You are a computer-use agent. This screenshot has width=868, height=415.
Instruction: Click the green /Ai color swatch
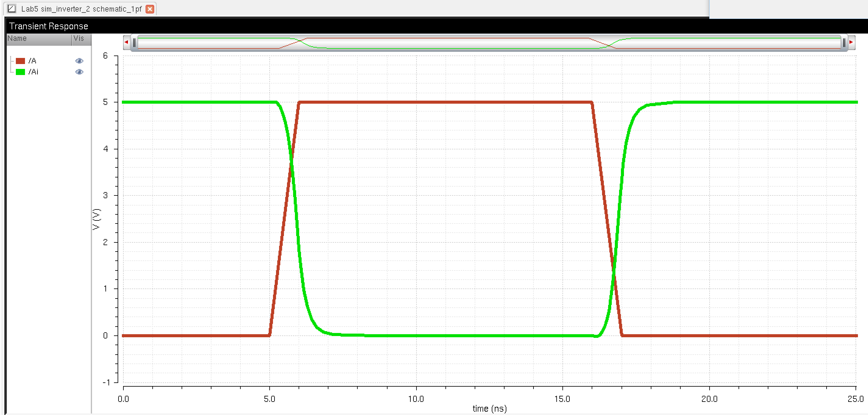point(20,72)
